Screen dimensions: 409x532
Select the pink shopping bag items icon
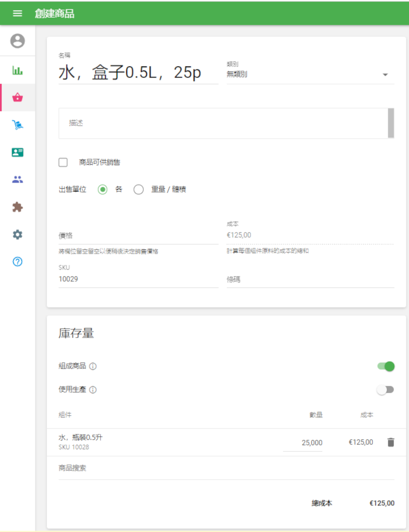(17, 97)
